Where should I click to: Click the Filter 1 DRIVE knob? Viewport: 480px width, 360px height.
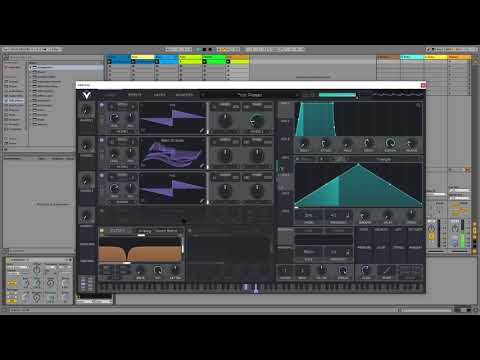[x=140, y=270]
